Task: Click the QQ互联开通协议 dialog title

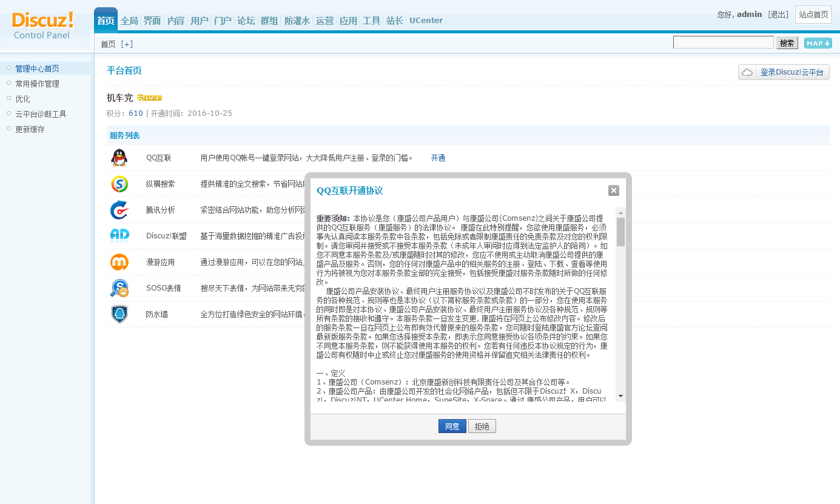Action: pyautogui.click(x=350, y=190)
